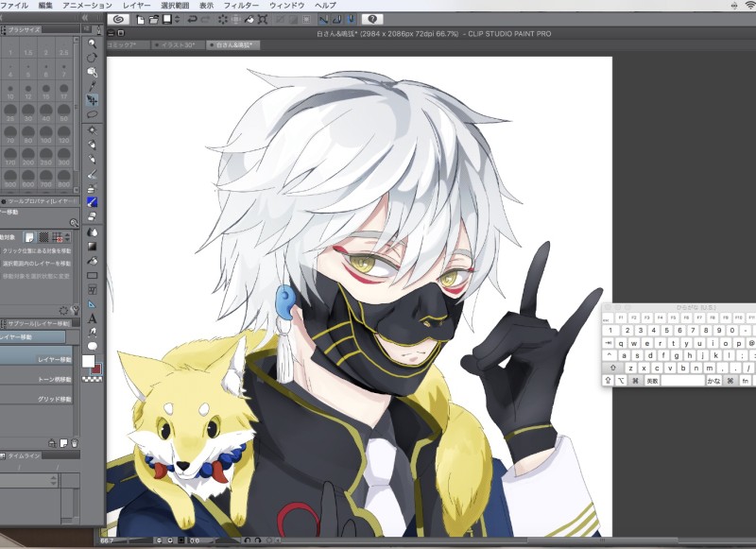Viewport: 756px width, 549px height.
Task: Switch to the イラスト30 canvas tab
Action: pos(178,44)
